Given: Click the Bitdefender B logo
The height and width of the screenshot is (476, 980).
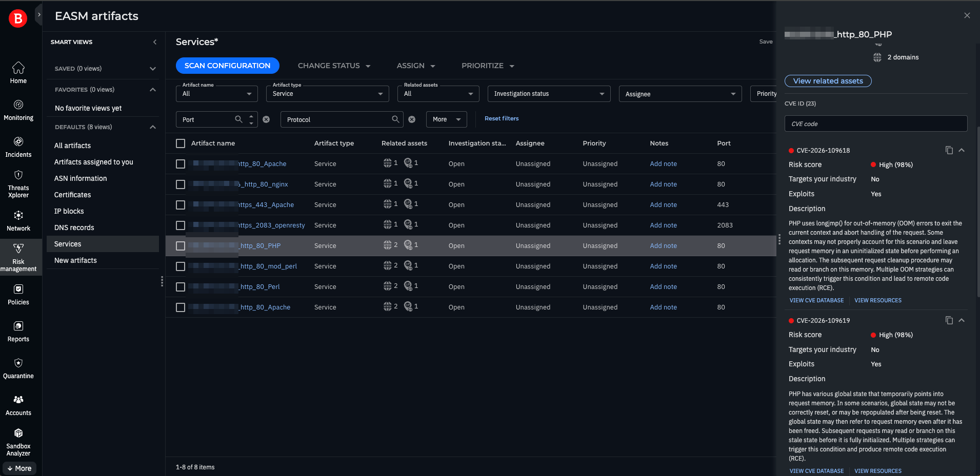Looking at the screenshot, I should pyautogui.click(x=18, y=18).
